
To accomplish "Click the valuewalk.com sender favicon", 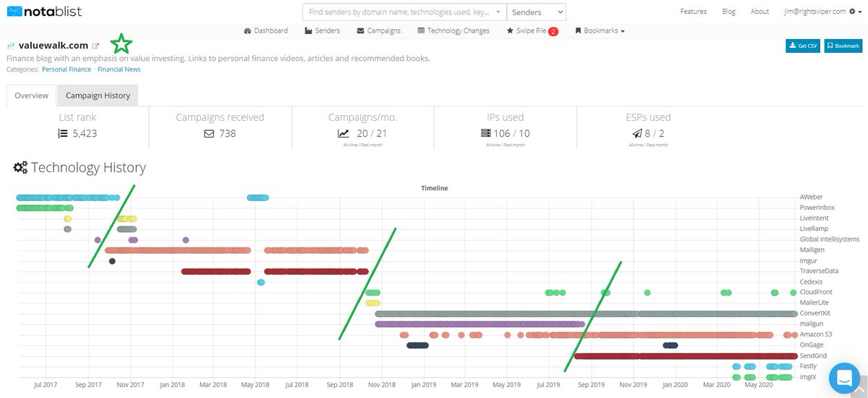I will click(11, 46).
